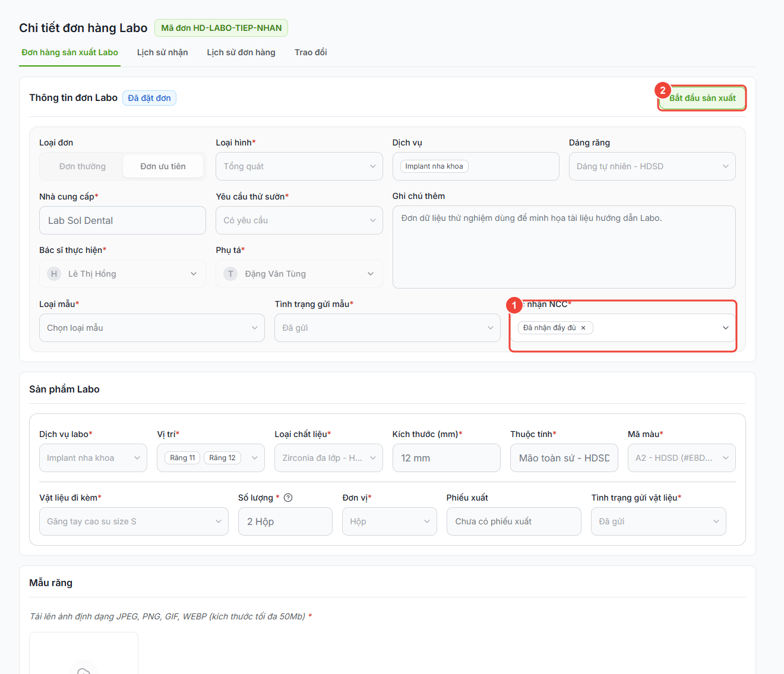Open the 'Chọn loại mẫu' dropdown

152,328
